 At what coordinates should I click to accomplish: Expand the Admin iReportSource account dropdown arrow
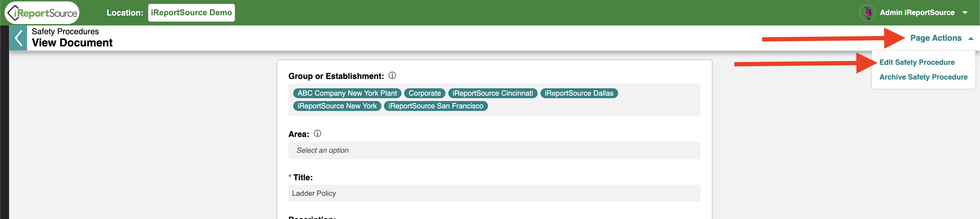click(x=965, y=13)
